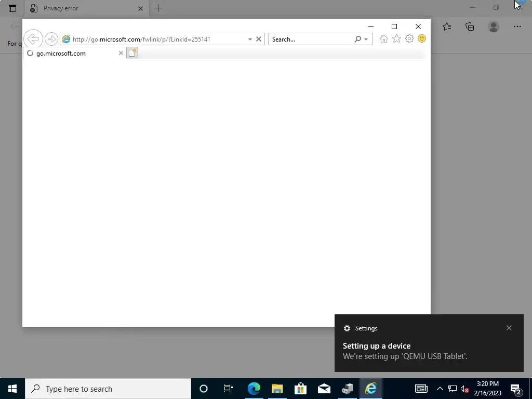Screen dimensions: 532x399
Task: Open a new tab in Edge
Action: tap(158, 8)
